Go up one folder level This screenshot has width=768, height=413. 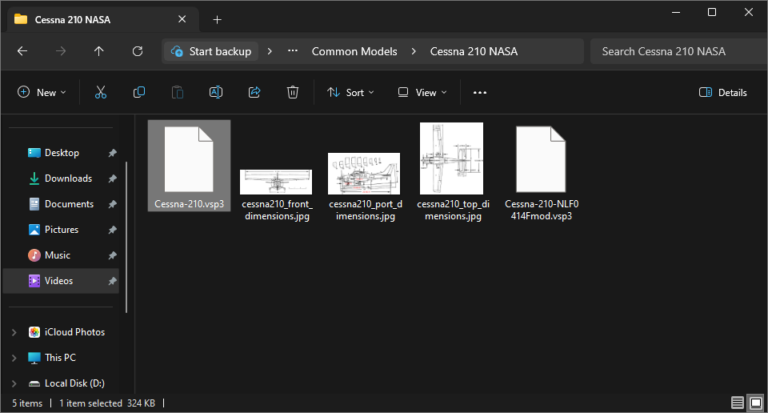coord(99,51)
